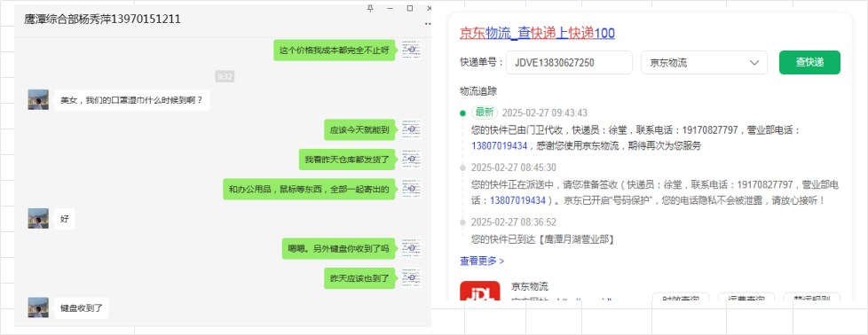
Task: Click '京东物流' name beside the JDL logo
Action: pyautogui.click(x=530, y=286)
